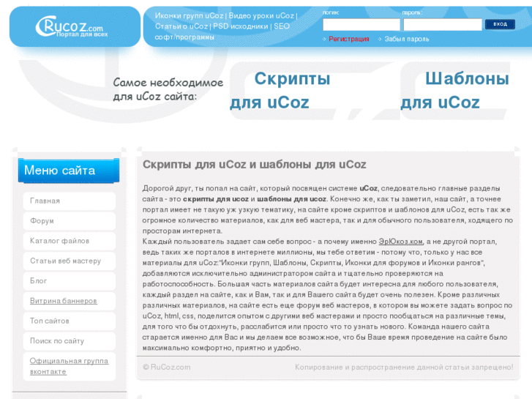Open the Шаблоны для uCoz banner

coord(454,90)
